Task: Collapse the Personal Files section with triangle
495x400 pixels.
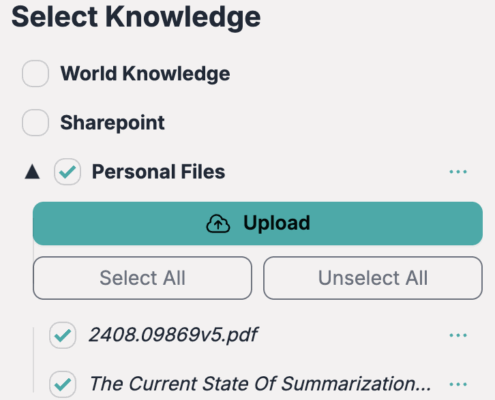Action: coord(32,172)
